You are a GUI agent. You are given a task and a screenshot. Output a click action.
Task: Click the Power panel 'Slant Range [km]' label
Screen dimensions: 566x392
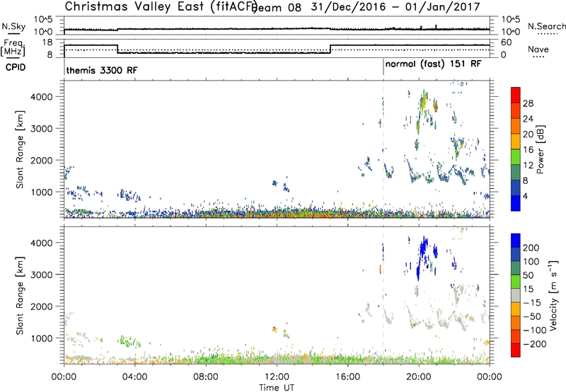20,149
